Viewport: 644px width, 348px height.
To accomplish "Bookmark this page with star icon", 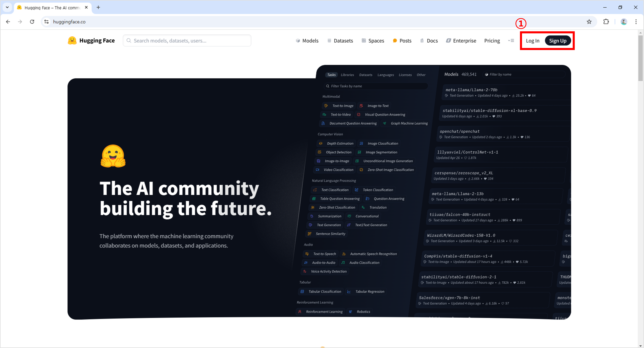I will 589,22.
